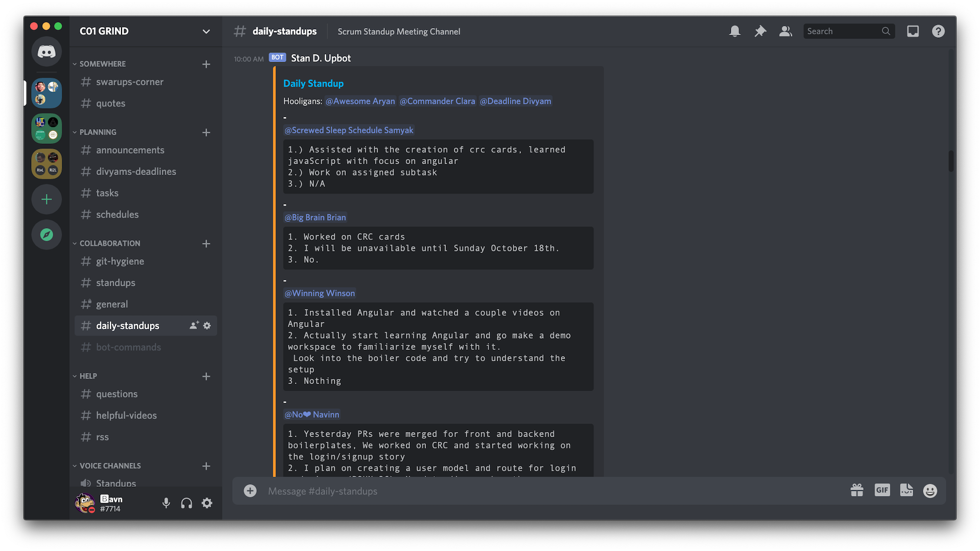Viewport: 980px width, 551px height.
Task: Deafen using the headphones icon
Action: (186, 503)
